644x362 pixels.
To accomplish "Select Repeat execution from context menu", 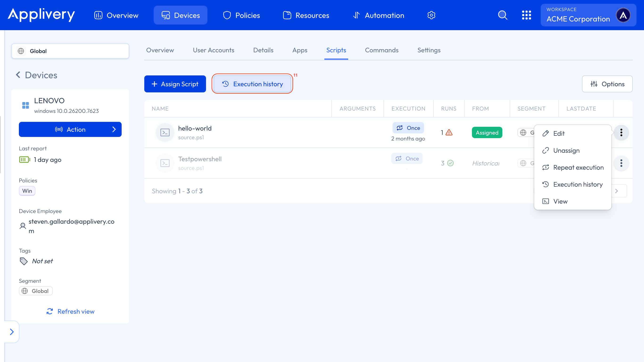I will [x=578, y=168].
